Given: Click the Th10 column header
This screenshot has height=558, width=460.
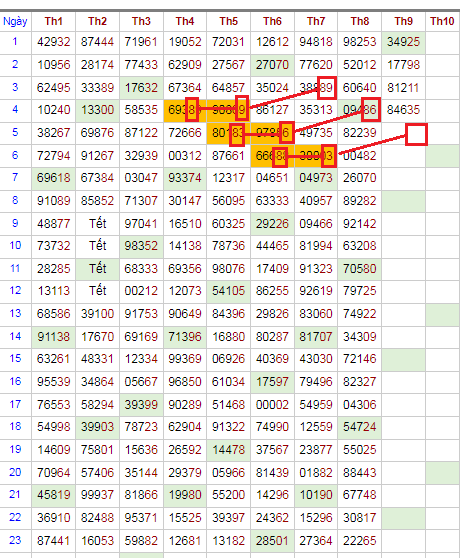Looking at the screenshot, I should tap(442, 21).
